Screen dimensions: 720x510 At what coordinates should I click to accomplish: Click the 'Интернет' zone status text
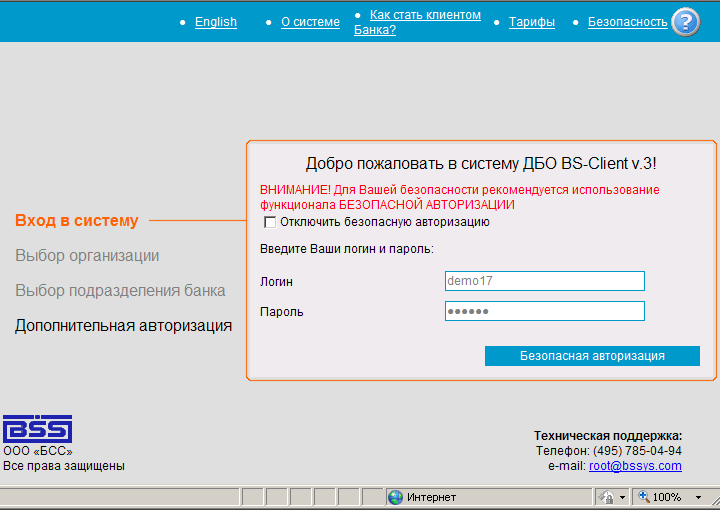pos(431,498)
